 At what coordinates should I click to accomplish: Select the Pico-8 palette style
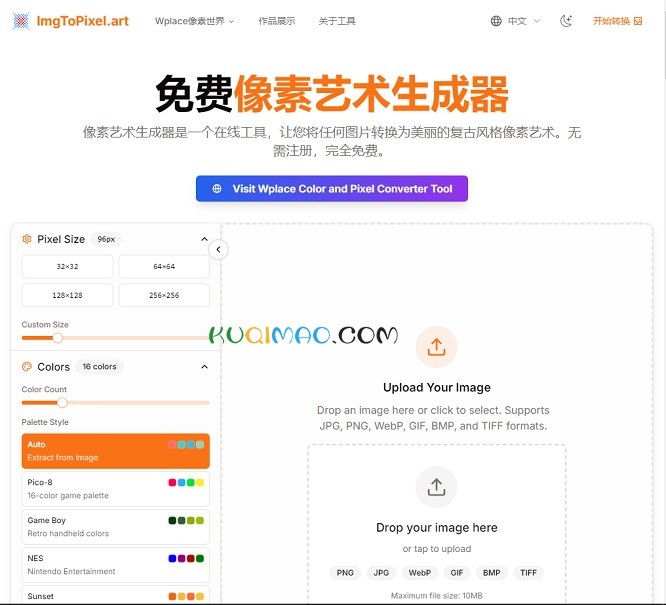click(115, 489)
